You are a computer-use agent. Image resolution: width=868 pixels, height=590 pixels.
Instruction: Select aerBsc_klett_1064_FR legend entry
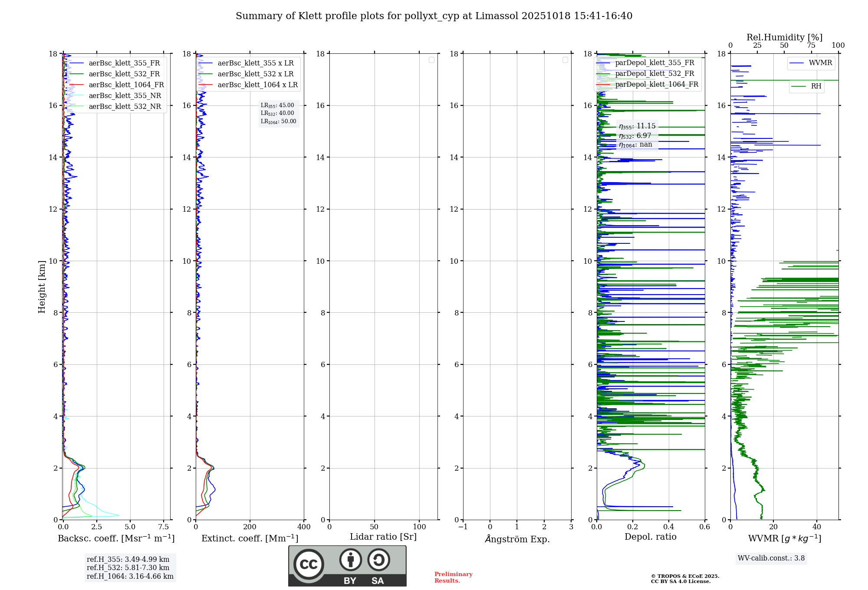coord(126,85)
